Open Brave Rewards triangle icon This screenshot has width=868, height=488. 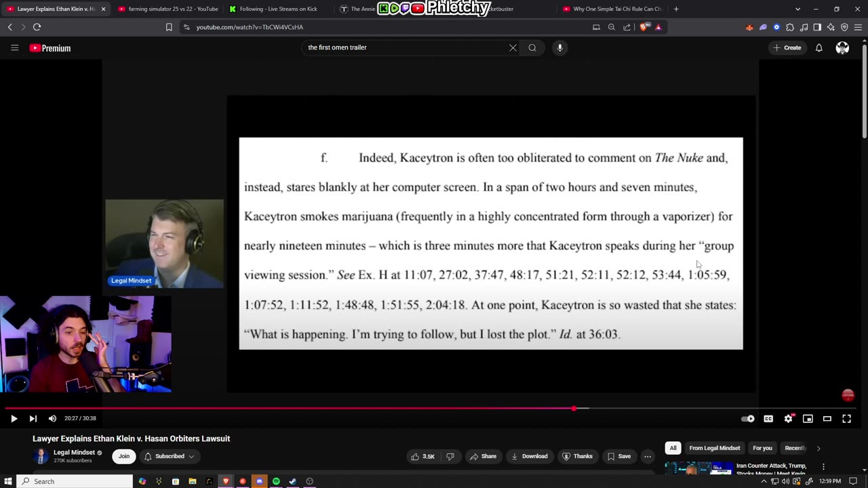coord(658,27)
